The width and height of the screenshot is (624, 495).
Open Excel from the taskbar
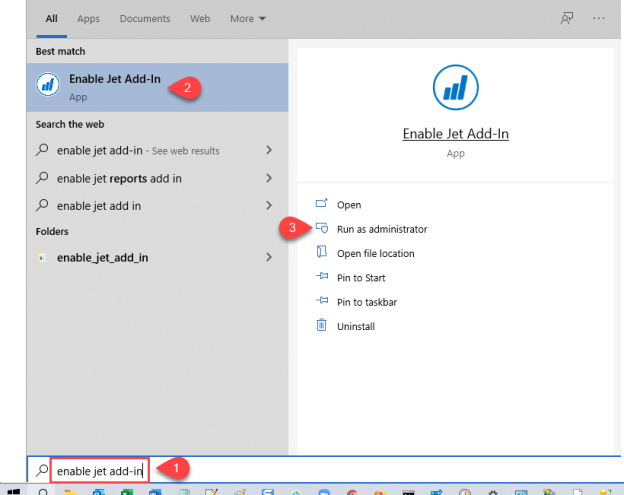[127, 492]
